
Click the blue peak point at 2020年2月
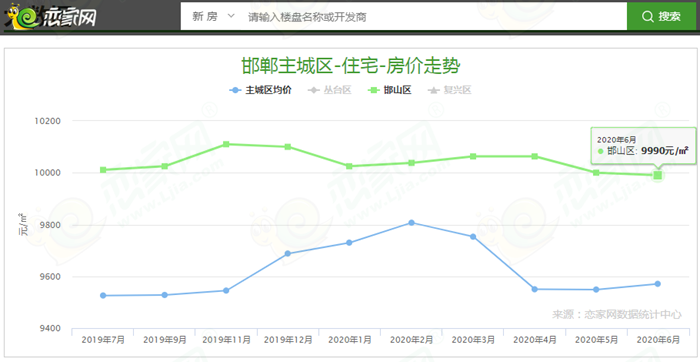[x=411, y=223]
